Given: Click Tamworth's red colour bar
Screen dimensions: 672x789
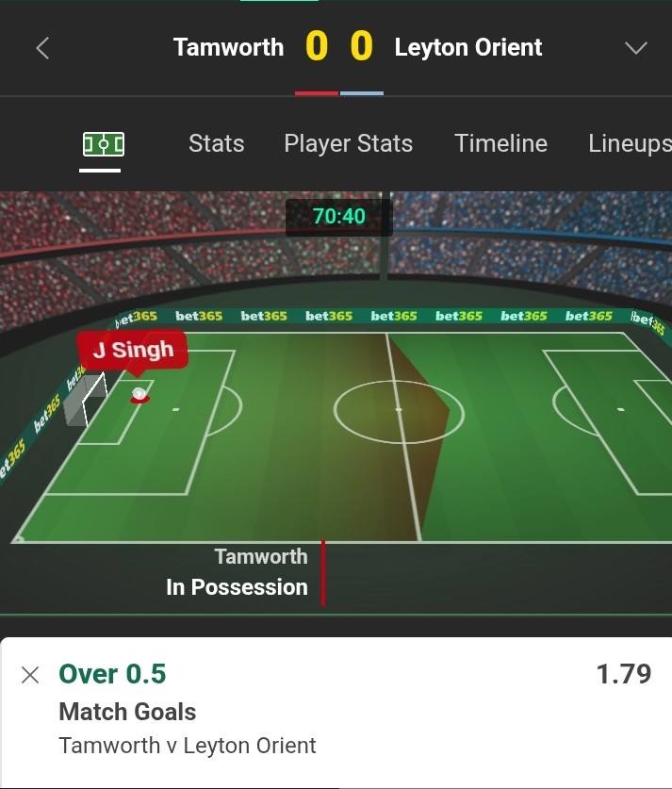Looking at the screenshot, I should point(317,93).
